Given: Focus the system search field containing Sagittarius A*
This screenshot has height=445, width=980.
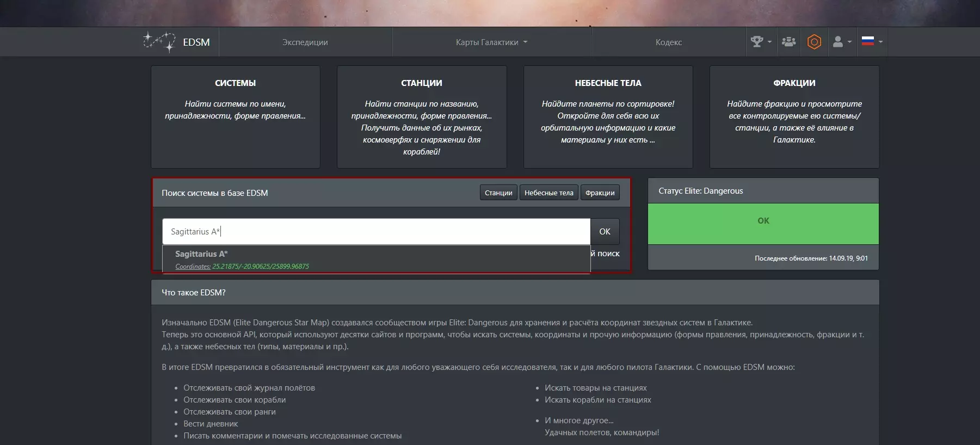Looking at the screenshot, I should pos(376,232).
